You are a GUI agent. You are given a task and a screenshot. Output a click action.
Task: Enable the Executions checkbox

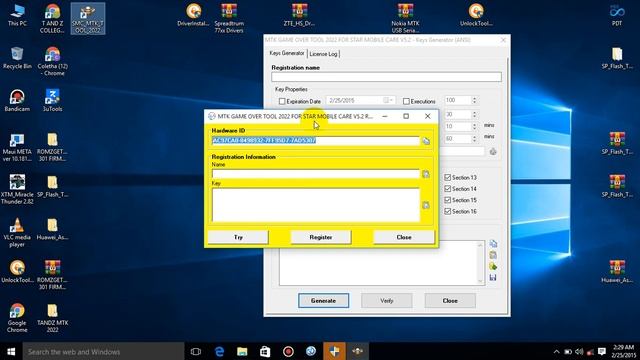[x=406, y=101]
